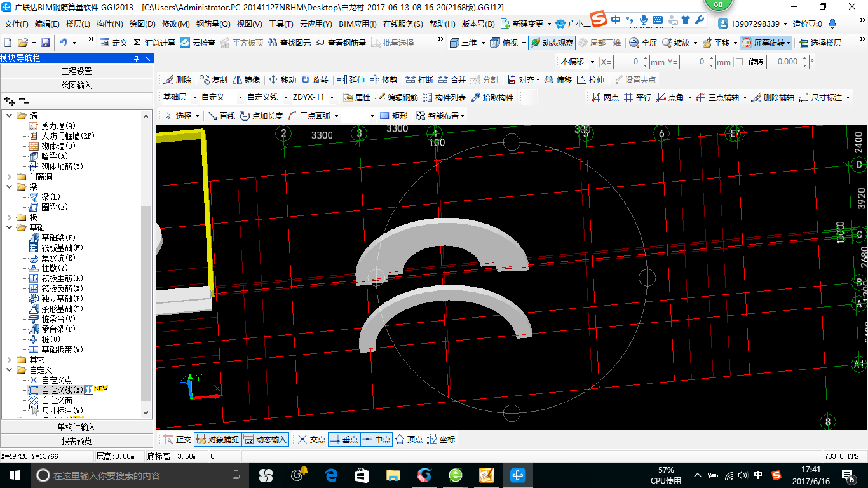Screen dimensions: 868x488
Task: Click the 两点 auxiliary axis tool
Action: pyautogui.click(x=605, y=97)
